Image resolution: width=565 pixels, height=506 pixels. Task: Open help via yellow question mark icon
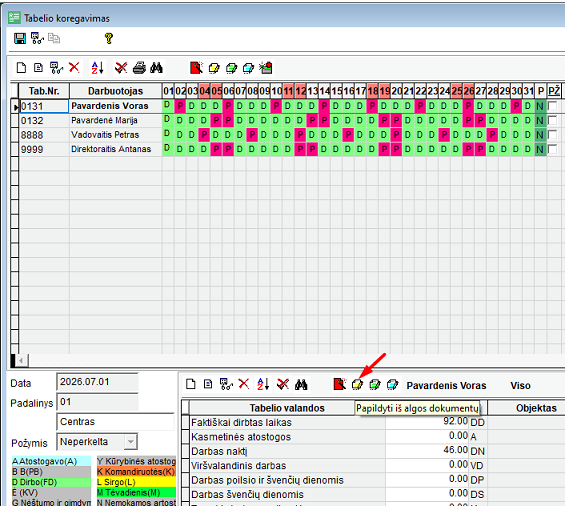(109, 38)
